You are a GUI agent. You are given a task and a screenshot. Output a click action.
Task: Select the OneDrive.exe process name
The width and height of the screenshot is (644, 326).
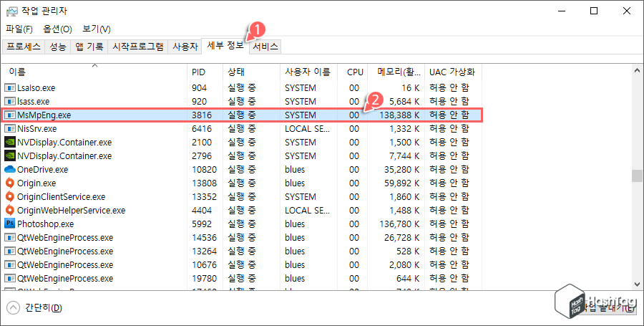pyautogui.click(x=43, y=169)
